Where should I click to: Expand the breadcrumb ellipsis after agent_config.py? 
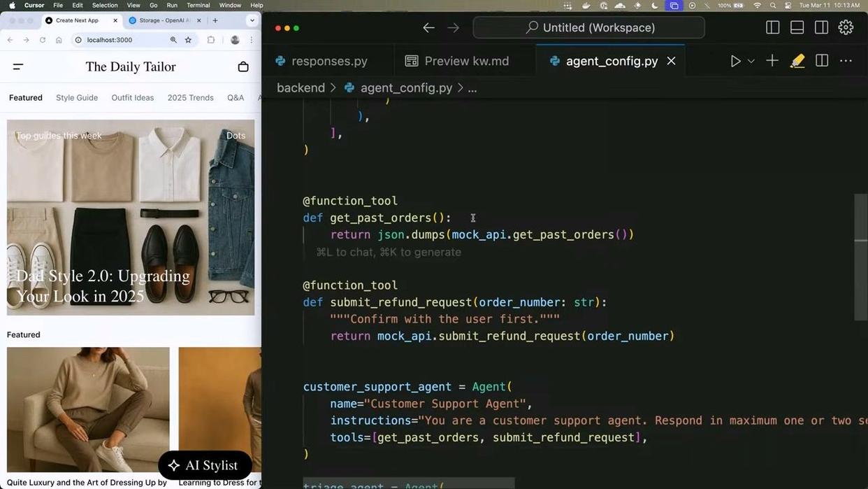click(472, 87)
